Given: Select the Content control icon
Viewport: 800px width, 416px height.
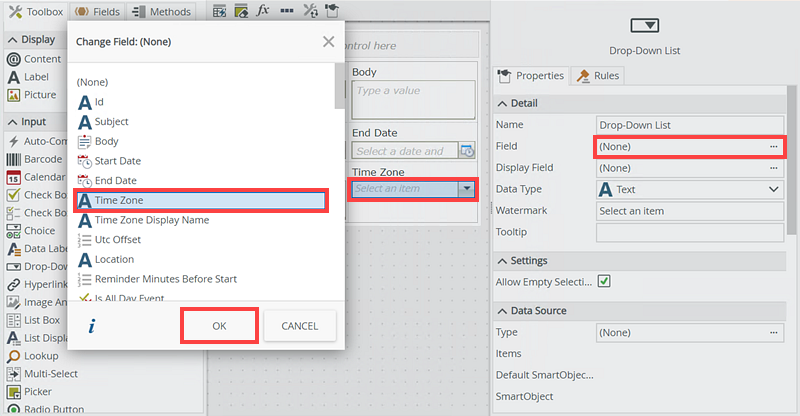Looking at the screenshot, I should [14, 59].
